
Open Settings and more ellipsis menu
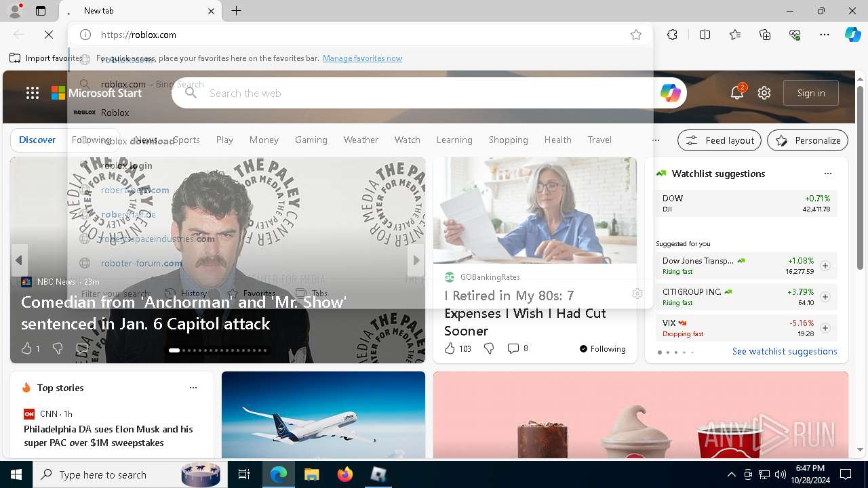tap(825, 35)
